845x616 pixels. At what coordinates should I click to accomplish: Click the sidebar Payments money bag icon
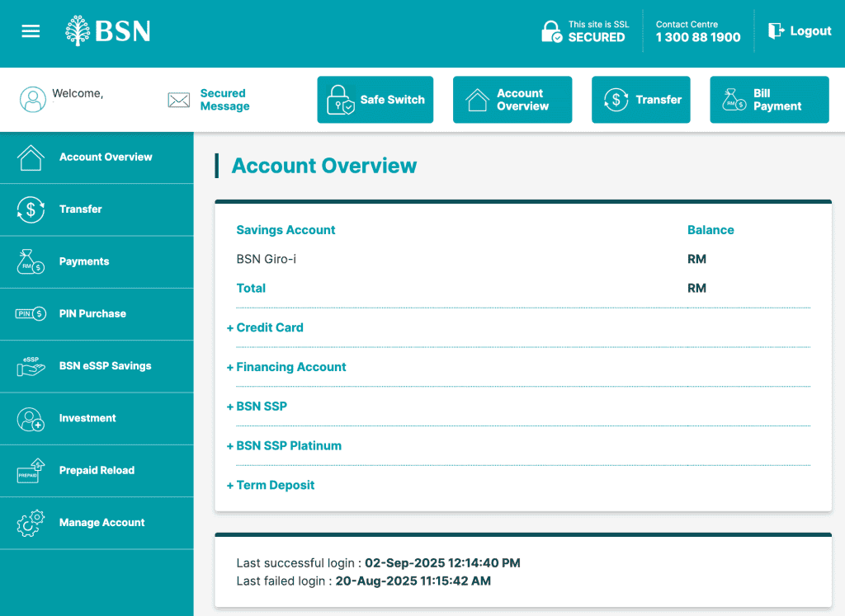(x=31, y=261)
